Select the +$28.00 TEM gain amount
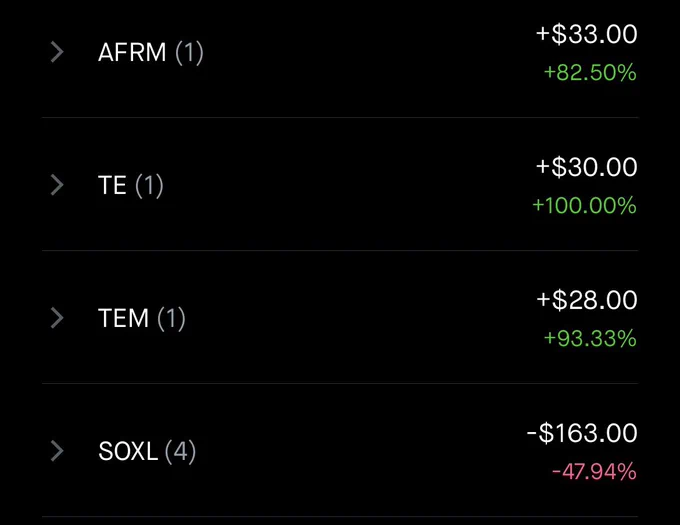 (x=586, y=300)
